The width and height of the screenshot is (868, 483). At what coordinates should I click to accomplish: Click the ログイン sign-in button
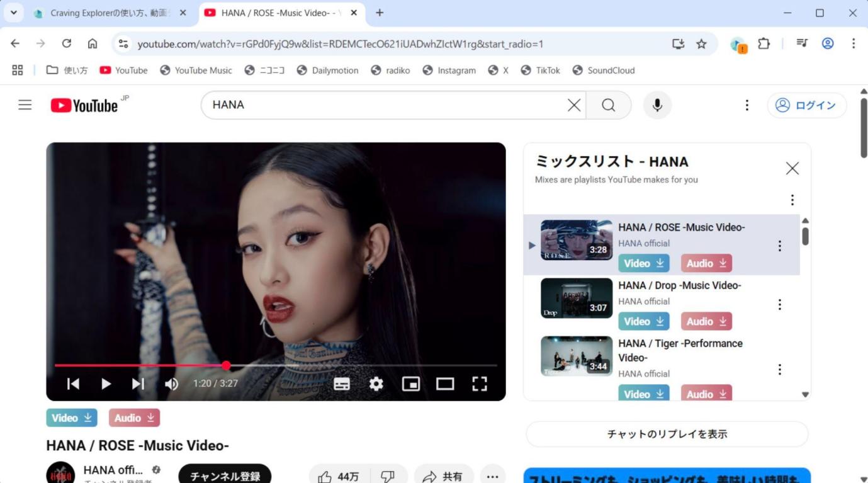pyautogui.click(x=807, y=105)
